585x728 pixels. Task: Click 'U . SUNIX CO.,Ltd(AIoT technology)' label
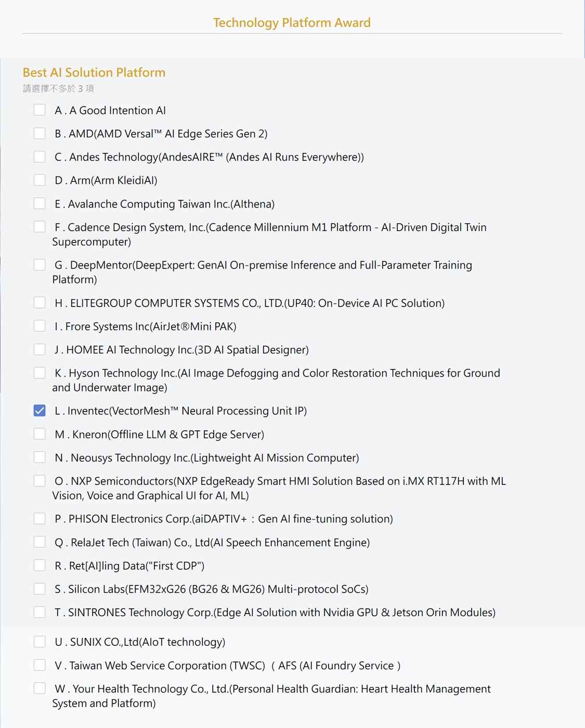pyautogui.click(x=140, y=642)
